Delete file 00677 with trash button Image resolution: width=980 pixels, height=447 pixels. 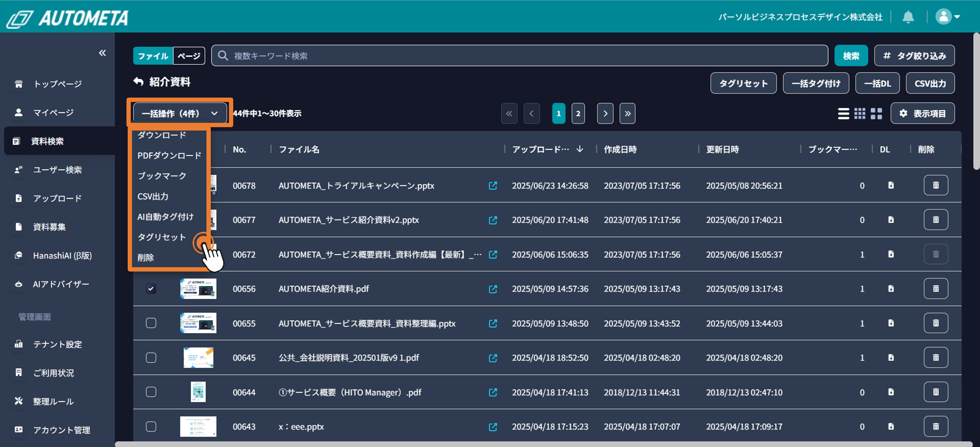pos(935,220)
